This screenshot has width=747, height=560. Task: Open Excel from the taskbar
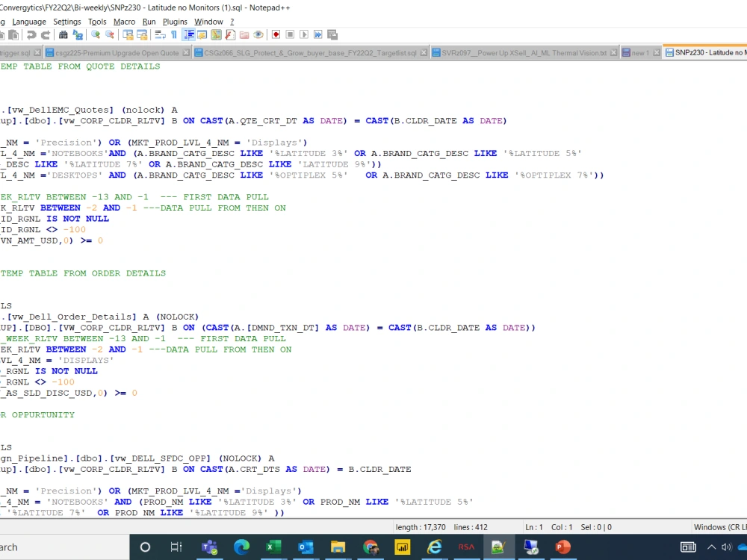(x=273, y=547)
